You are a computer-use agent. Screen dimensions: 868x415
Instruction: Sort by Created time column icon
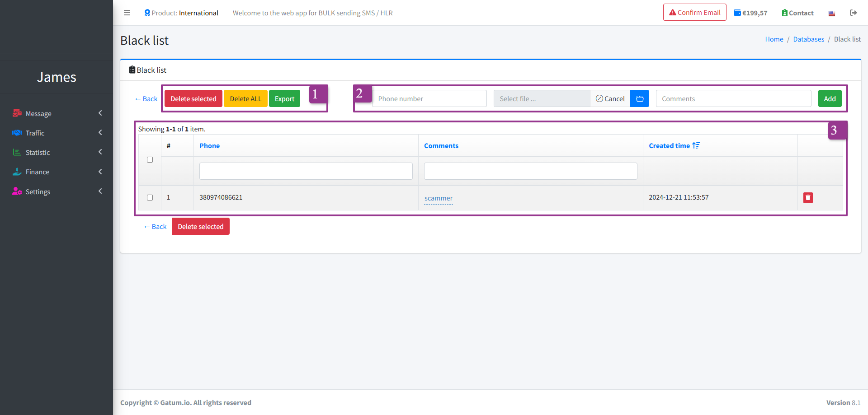(x=696, y=145)
